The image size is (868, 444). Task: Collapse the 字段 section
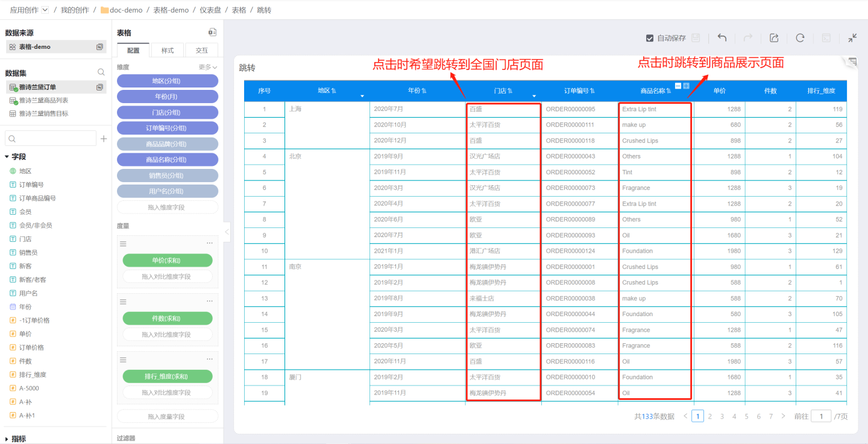[x=7, y=157]
